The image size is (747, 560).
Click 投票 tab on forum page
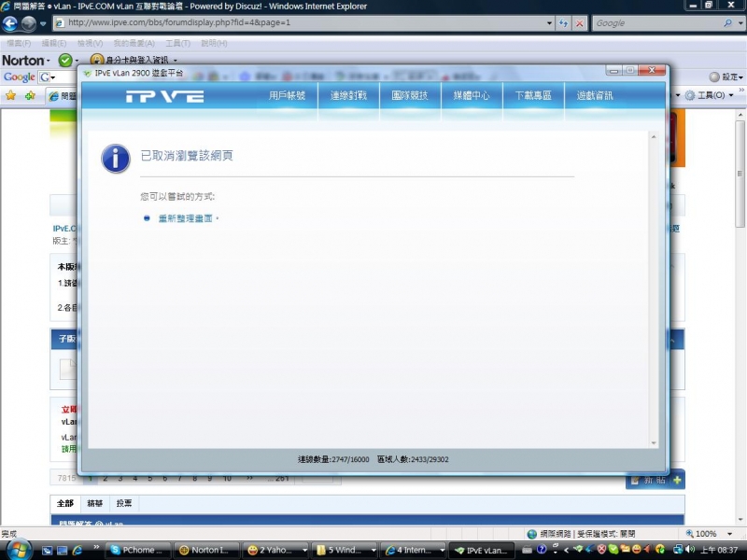point(124,503)
